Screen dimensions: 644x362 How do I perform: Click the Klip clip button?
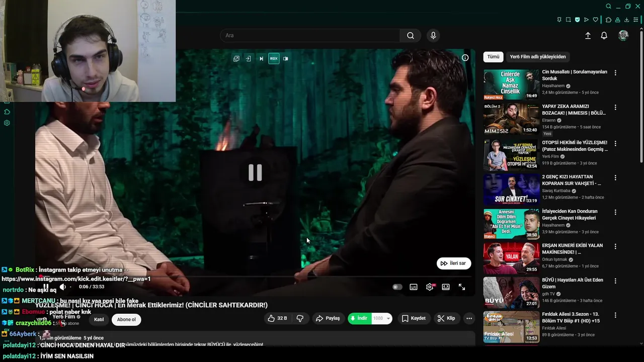(x=446, y=318)
